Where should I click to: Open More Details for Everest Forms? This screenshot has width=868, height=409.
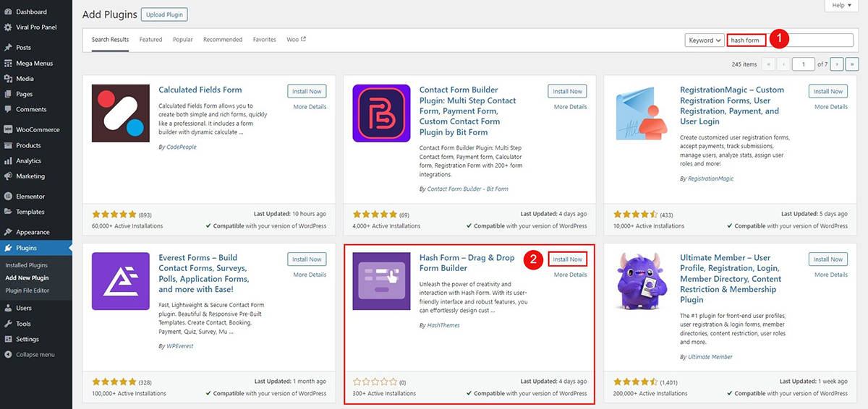tap(310, 275)
